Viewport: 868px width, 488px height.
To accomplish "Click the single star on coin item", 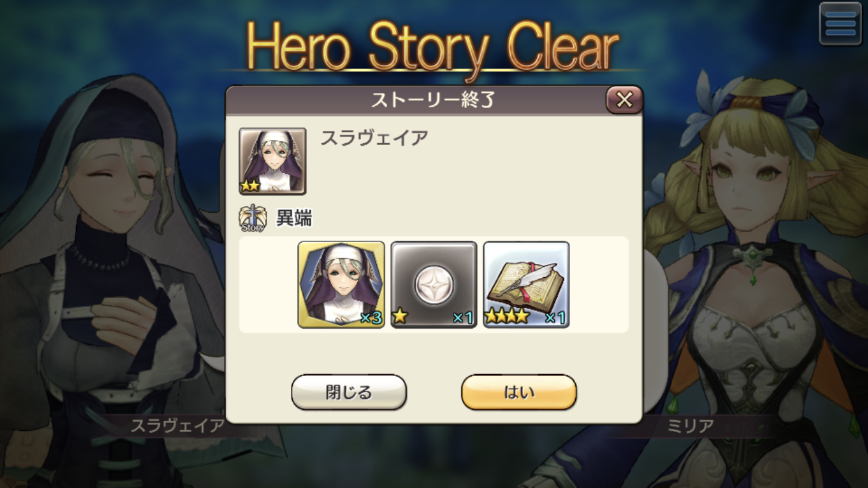I will pyautogui.click(x=400, y=318).
